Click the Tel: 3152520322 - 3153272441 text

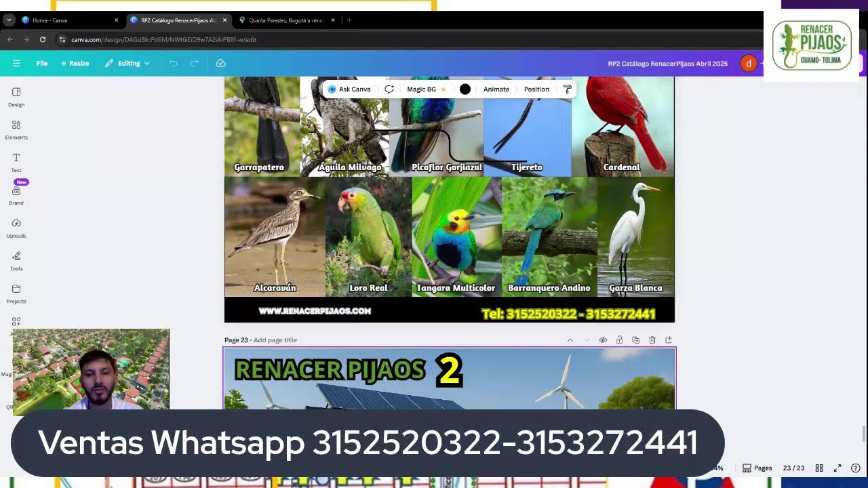pyautogui.click(x=568, y=314)
